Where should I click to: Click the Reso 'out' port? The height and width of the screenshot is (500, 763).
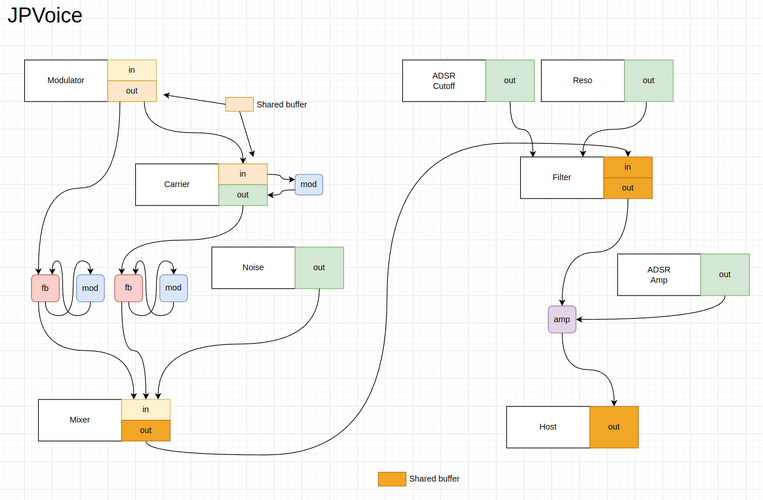click(649, 81)
